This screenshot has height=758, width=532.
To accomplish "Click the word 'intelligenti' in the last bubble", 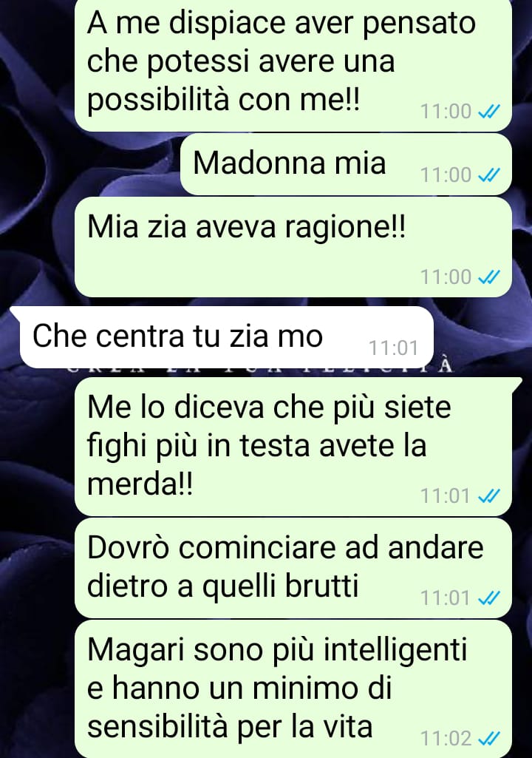I will pos(395,651).
